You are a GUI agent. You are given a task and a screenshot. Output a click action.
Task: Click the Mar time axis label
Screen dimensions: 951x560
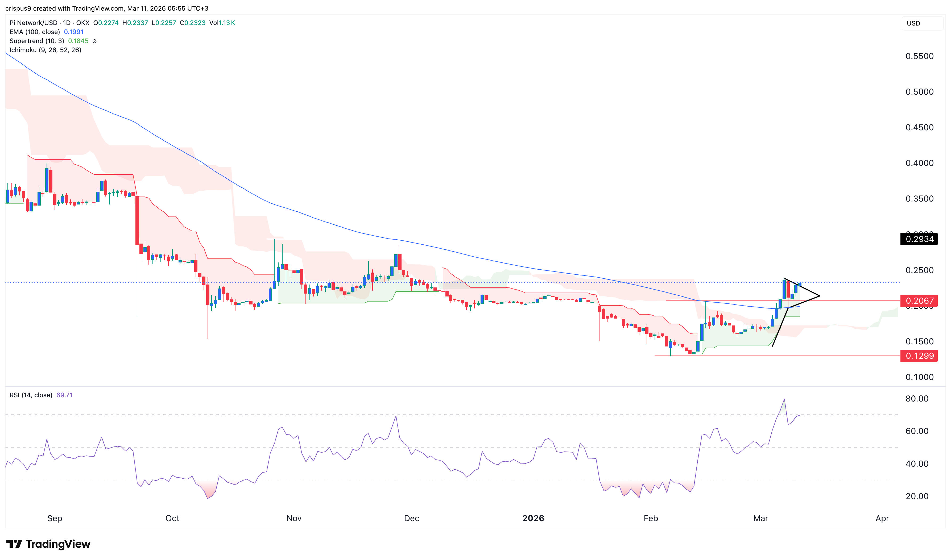(760, 518)
